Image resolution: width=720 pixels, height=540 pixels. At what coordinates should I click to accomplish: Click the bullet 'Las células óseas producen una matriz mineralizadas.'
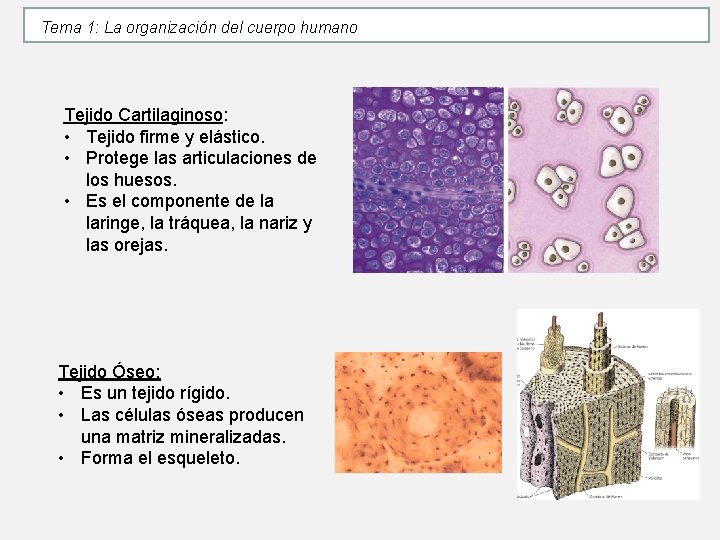pyautogui.click(x=192, y=426)
